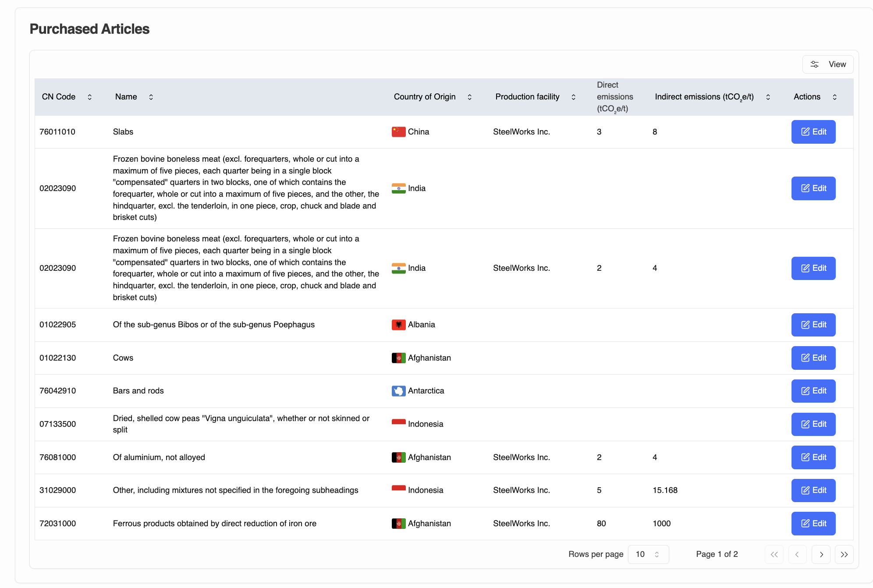Click Direct emissions column header

(614, 97)
